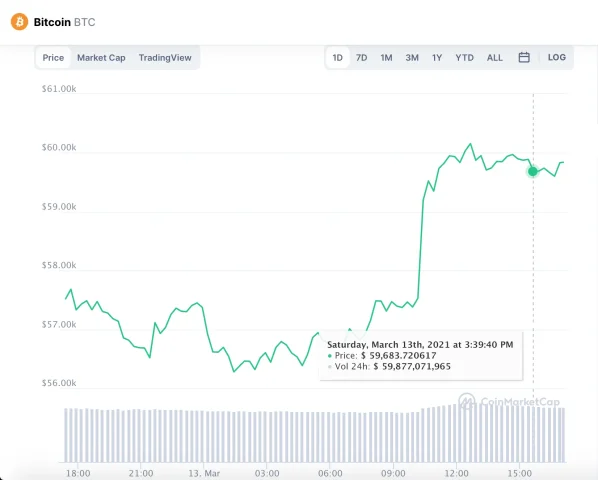The image size is (598, 480).
Task: Click the $61.00k axis label
Action: (59, 89)
